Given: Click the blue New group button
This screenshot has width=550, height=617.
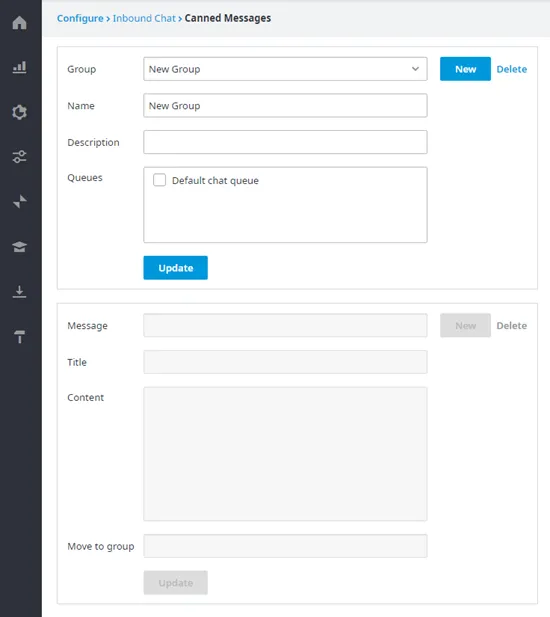Looking at the screenshot, I should (465, 69).
